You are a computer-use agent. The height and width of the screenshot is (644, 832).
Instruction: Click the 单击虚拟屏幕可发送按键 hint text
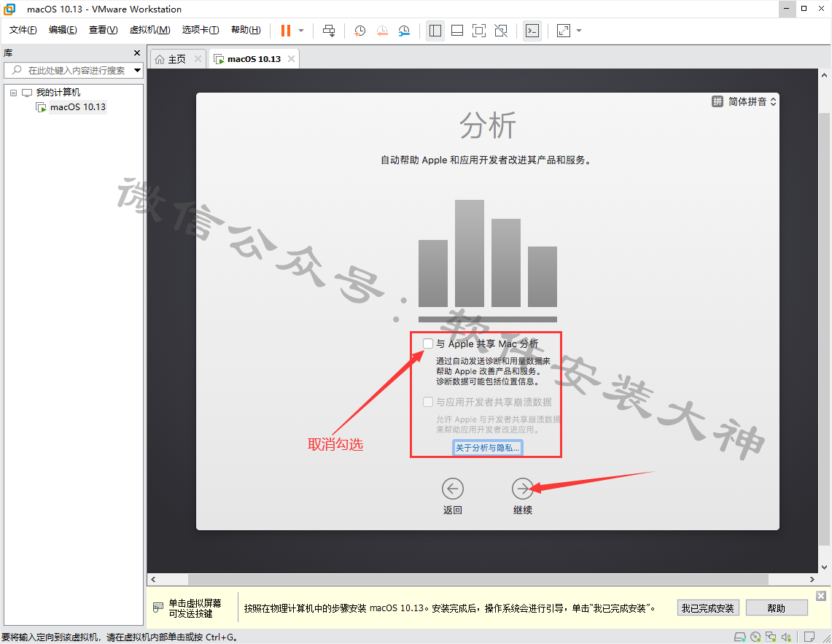(x=195, y=608)
